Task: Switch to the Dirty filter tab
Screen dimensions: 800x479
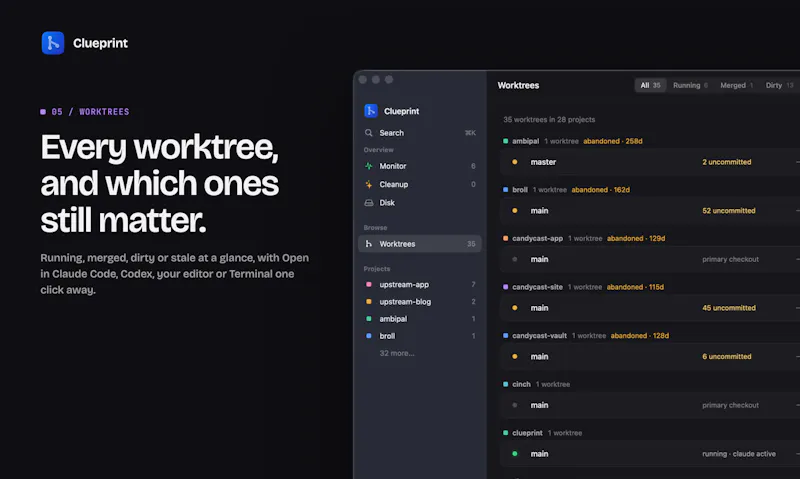Action: point(779,85)
